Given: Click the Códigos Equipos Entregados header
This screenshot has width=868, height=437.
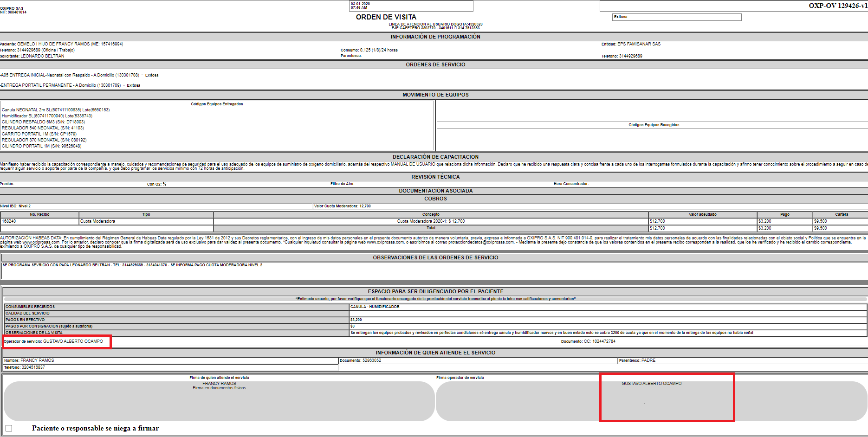Looking at the screenshot, I should [x=217, y=104].
